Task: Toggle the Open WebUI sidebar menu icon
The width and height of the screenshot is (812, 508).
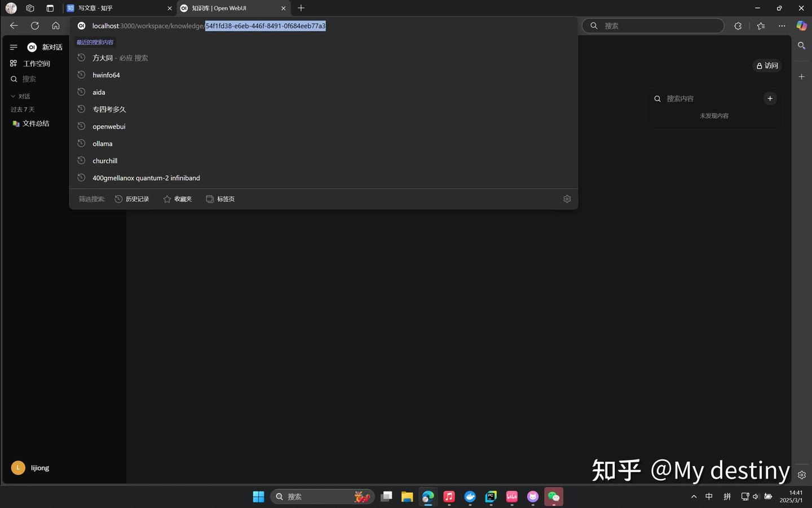Action: [x=14, y=47]
